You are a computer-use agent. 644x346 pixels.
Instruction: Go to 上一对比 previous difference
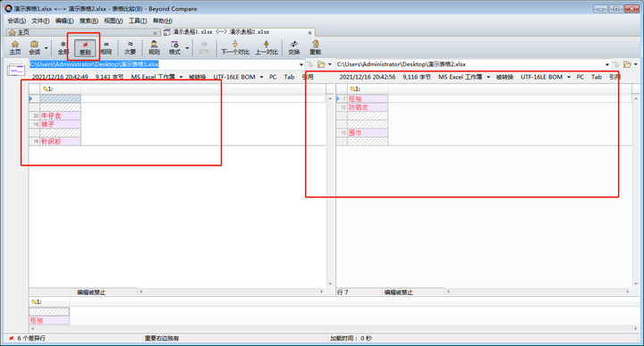click(x=267, y=47)
